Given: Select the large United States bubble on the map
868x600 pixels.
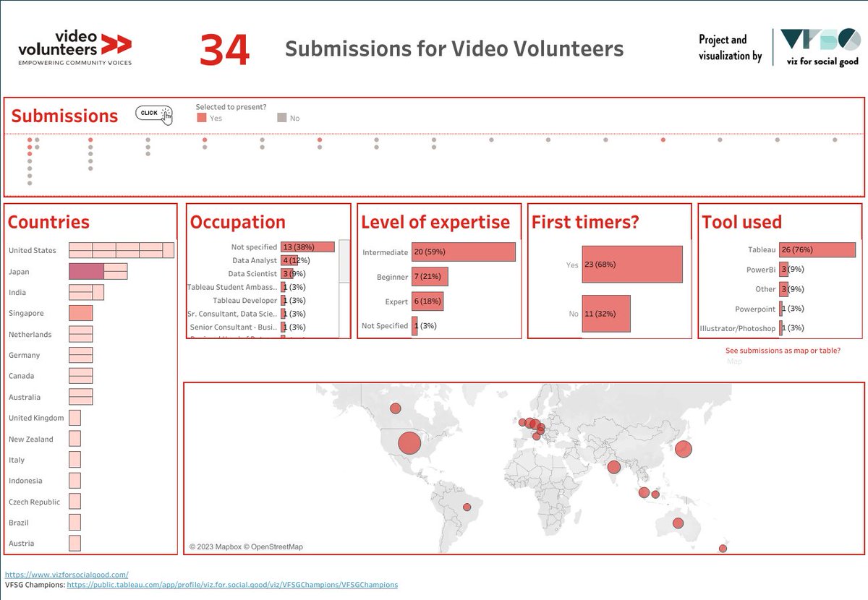Looking at the screenshot, I should coord(409,442).
